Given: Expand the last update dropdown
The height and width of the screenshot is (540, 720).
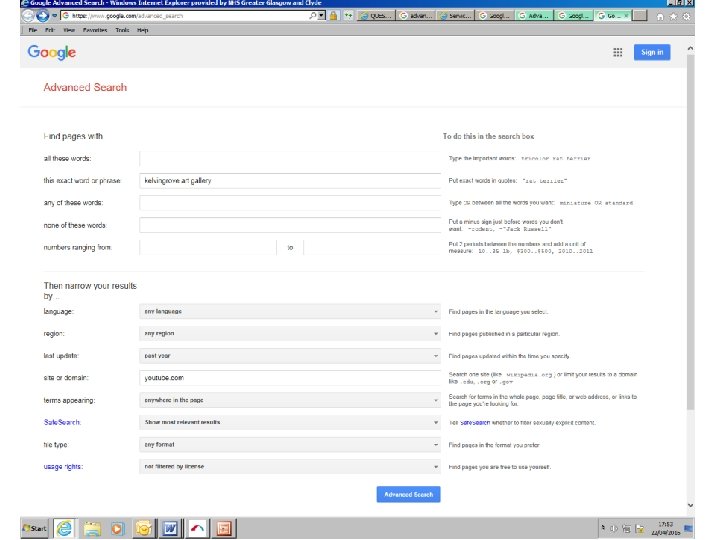Looking at the screenshot, I should pyautogui.click(x=290, y=355).
